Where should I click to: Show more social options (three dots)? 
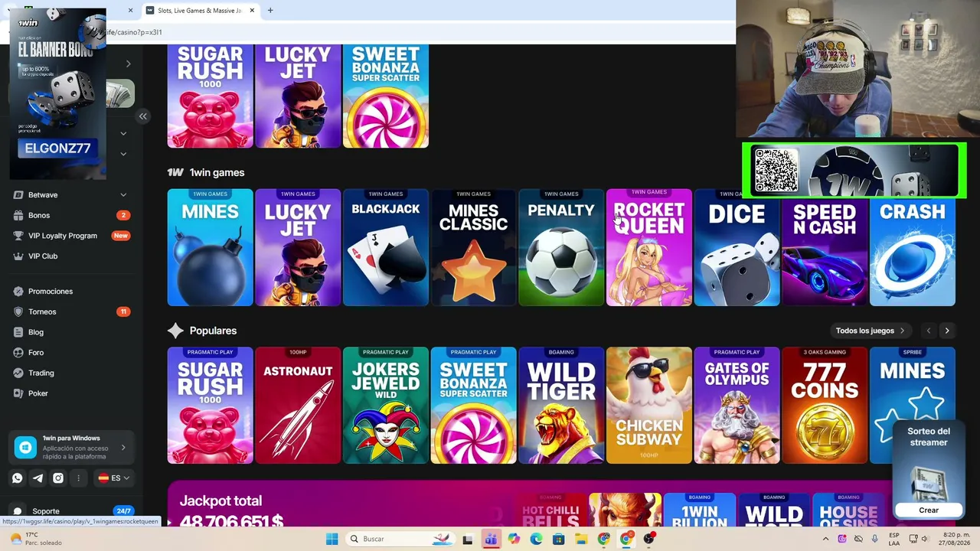(78, 478)
